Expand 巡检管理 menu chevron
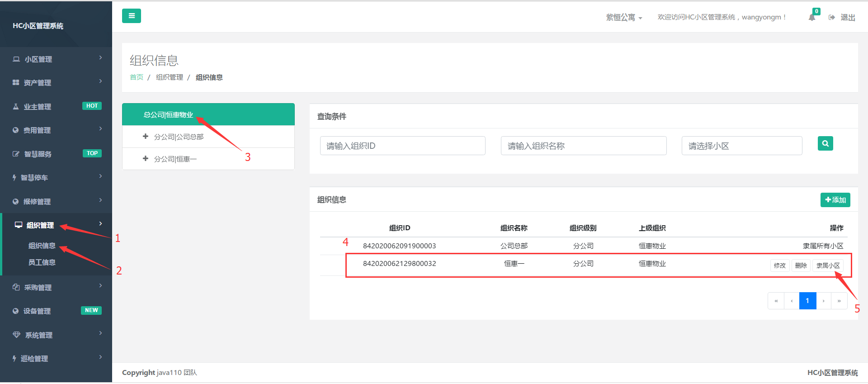Screen dimensions: 868x384 point(100,357)
